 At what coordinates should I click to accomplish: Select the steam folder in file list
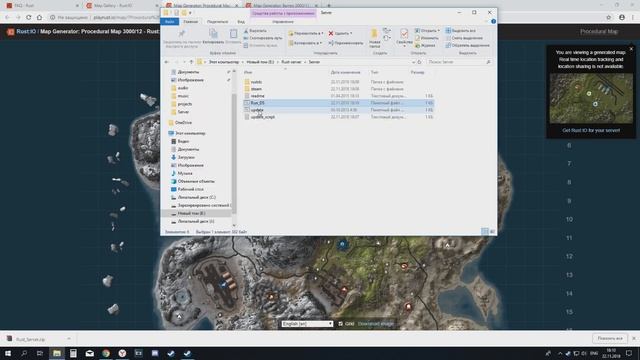click(339, 89)
